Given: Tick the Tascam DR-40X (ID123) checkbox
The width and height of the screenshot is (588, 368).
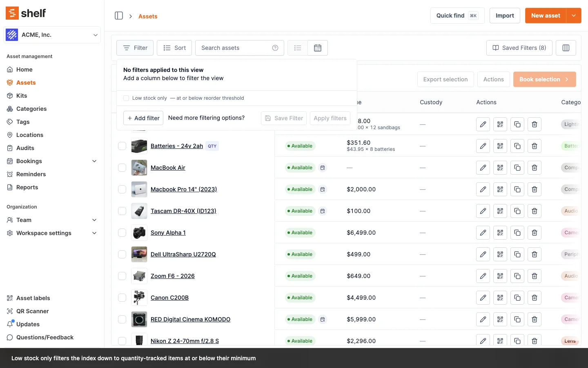Looking at the screenshot, I should 122,211.
